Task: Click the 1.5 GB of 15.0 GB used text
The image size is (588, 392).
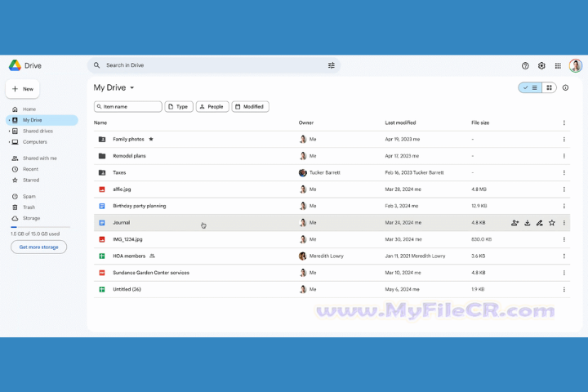Action: point(35,234)
